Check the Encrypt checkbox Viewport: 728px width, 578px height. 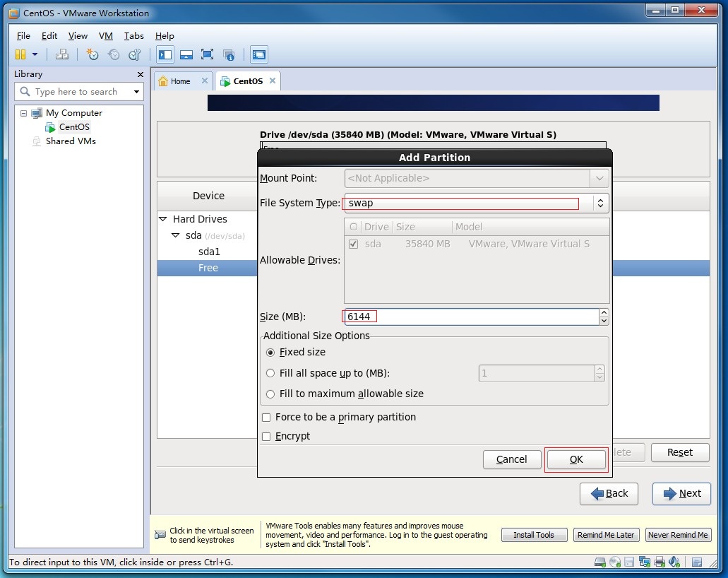[x=266, y=436]
